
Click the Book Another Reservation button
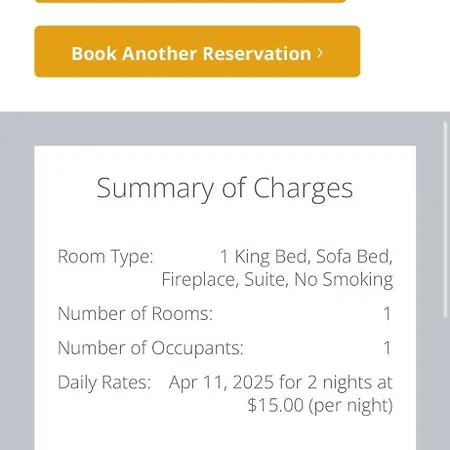pos(197,52)
